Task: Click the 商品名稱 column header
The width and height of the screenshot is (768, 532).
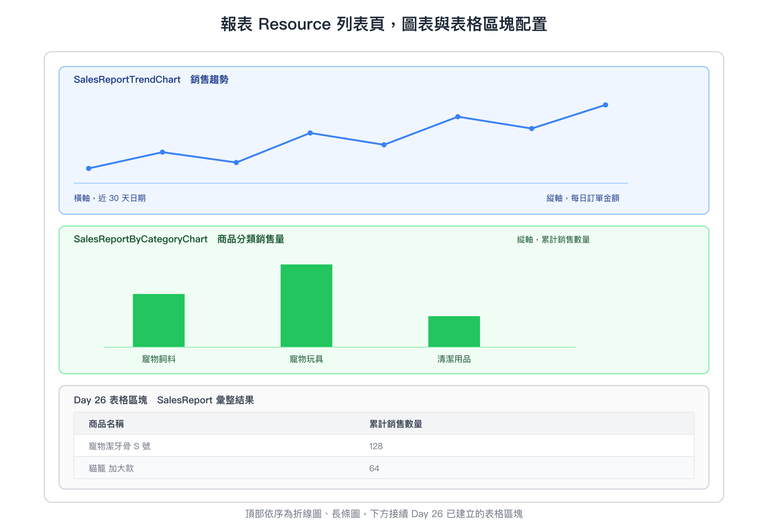Action: tap(106, 424)
